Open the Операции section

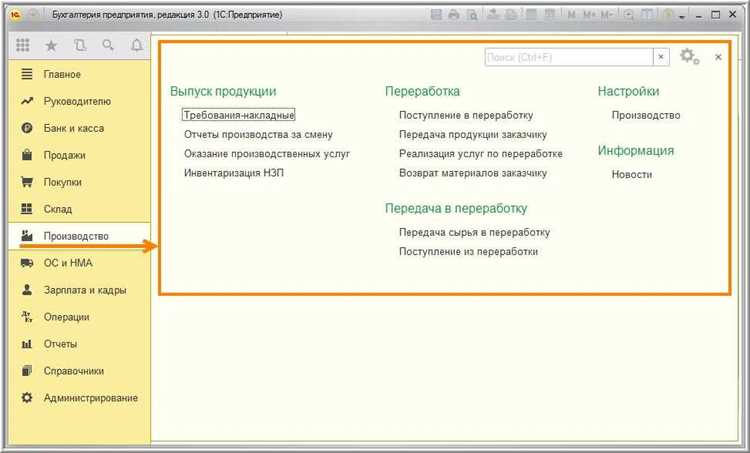click(79, 317)
